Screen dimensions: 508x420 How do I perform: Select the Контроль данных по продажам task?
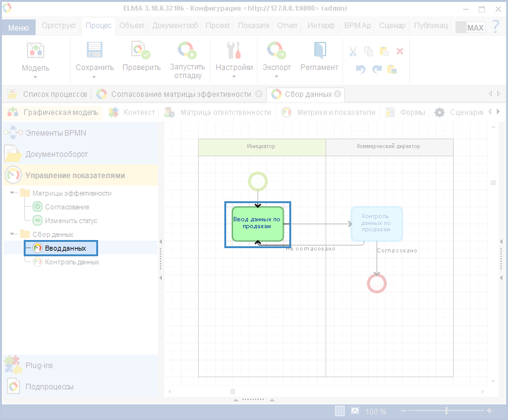point(376,223)
